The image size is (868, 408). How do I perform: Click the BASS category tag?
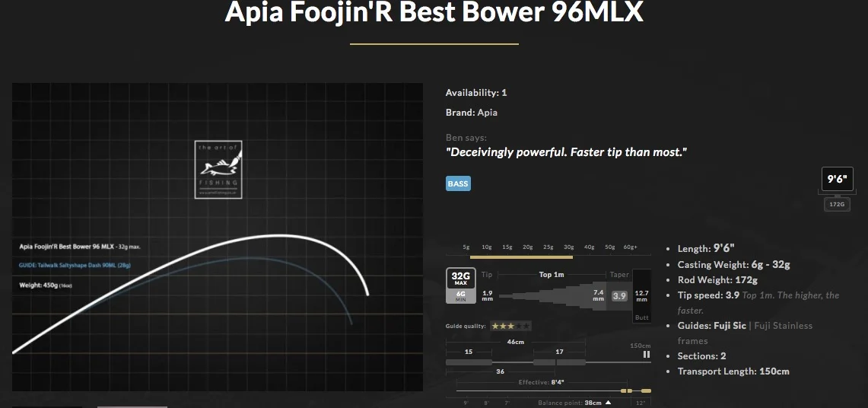(x=458, y=183)
